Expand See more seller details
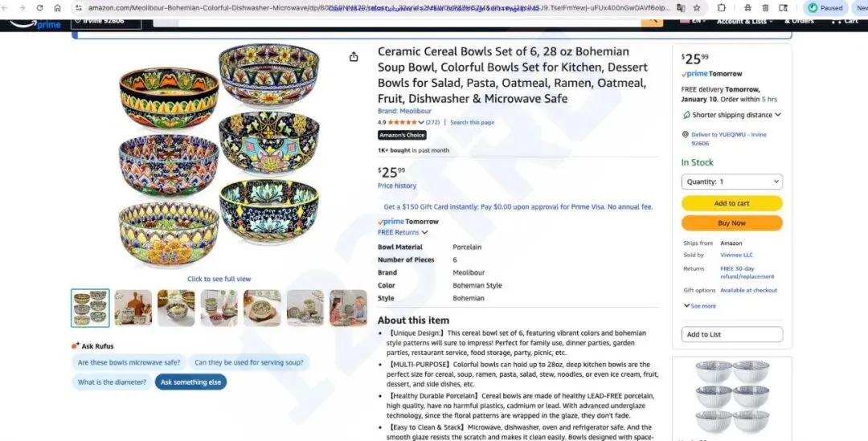This screenshot has height=441, width=868. pyautogui.click(x=700, y=306)
